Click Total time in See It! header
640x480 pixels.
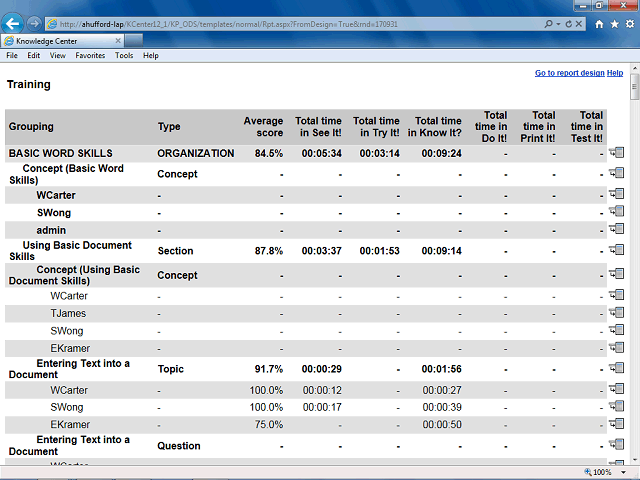[x=318, y=127]
